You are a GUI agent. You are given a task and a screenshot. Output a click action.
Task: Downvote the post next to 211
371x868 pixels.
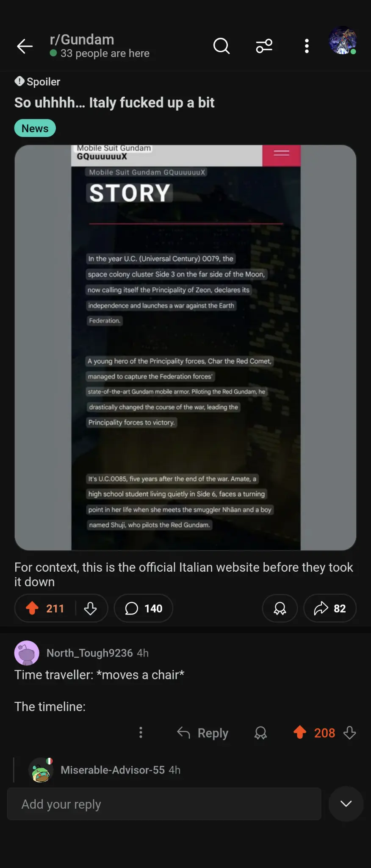(90, 608)
